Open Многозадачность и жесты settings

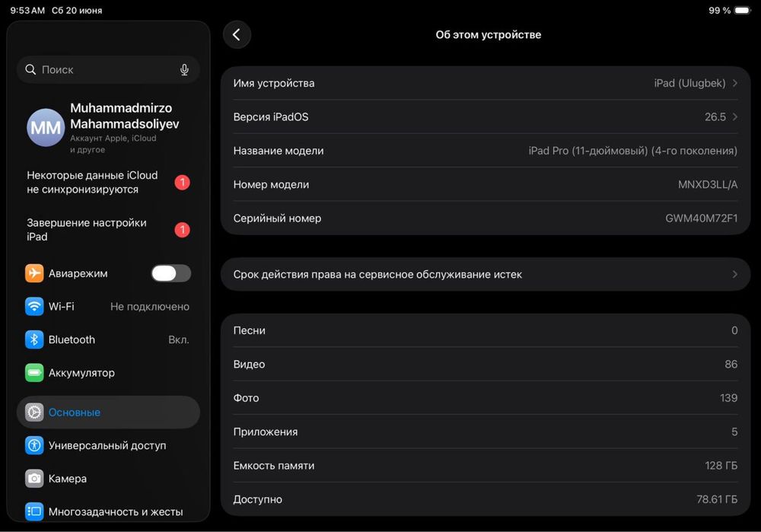pyautogui.click(x=108, y=511)
